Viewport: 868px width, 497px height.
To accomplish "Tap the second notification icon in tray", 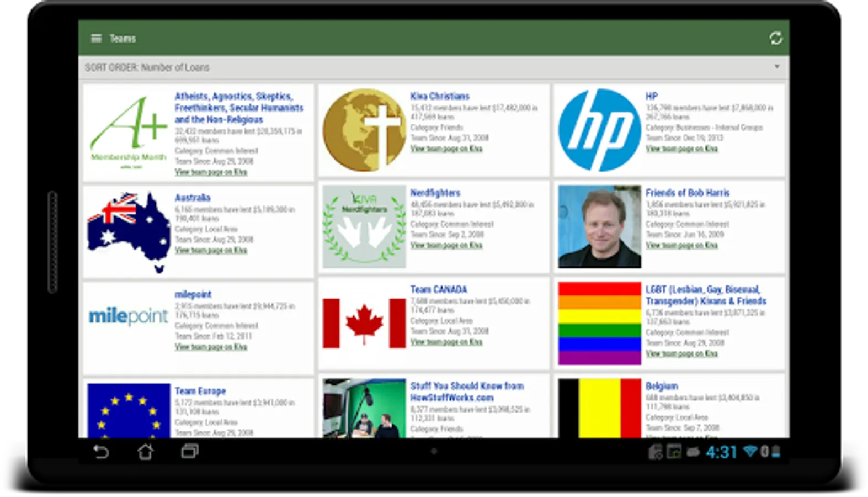I will (674, 452).
